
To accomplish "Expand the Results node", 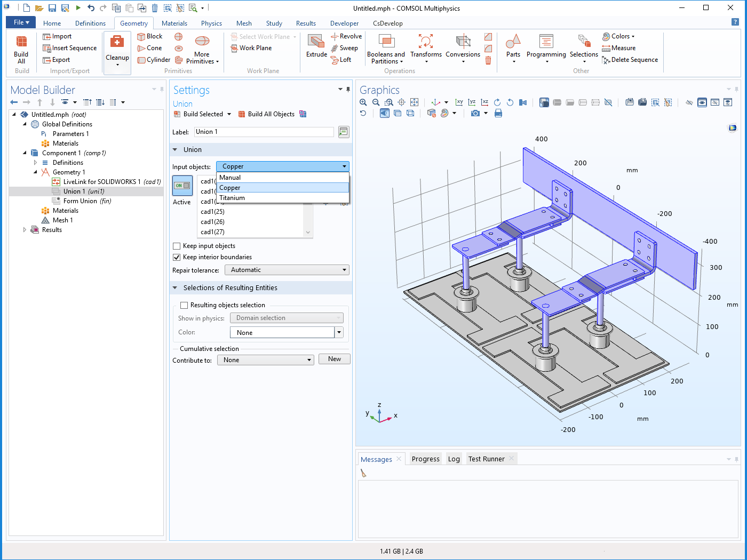I will (x=25, y=230).
